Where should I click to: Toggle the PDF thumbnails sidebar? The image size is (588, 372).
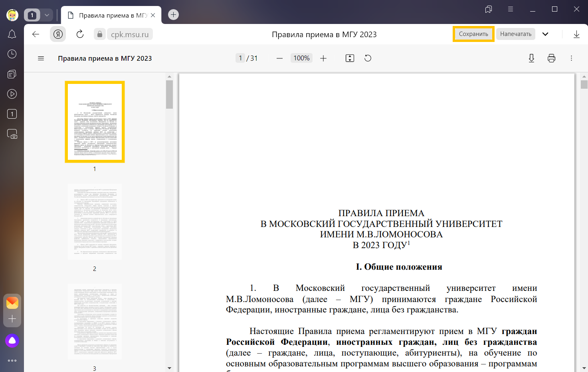pos(41,58)
